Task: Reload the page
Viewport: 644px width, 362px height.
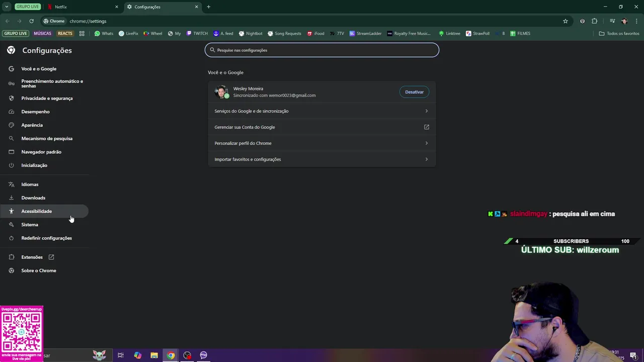Action: pos(31,21)
